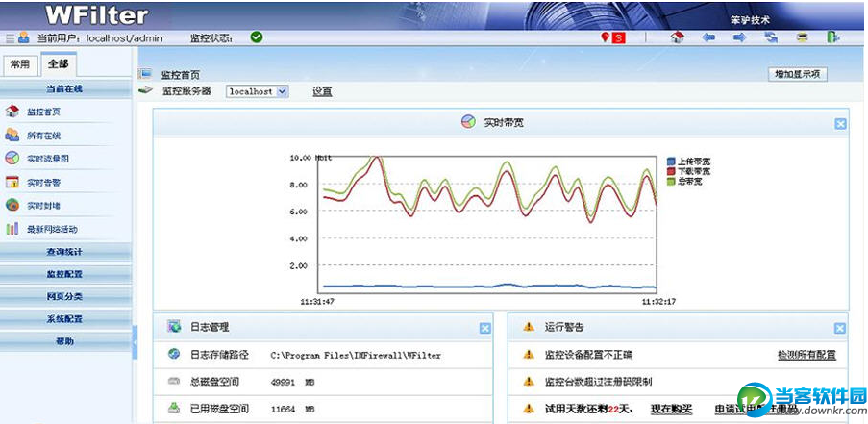This screenshot has height=424, width=868.
Task: Expand the 查询统计 sidebar section
Action: click(65, 252)
